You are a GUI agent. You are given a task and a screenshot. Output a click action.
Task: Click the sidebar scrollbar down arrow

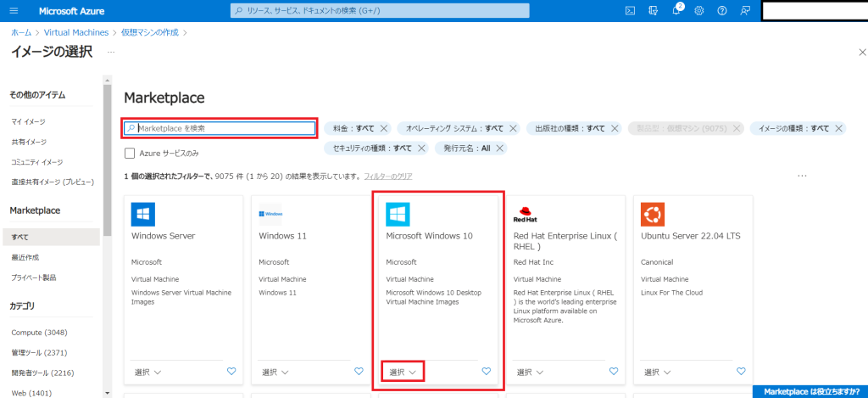[x=107, y=393]
